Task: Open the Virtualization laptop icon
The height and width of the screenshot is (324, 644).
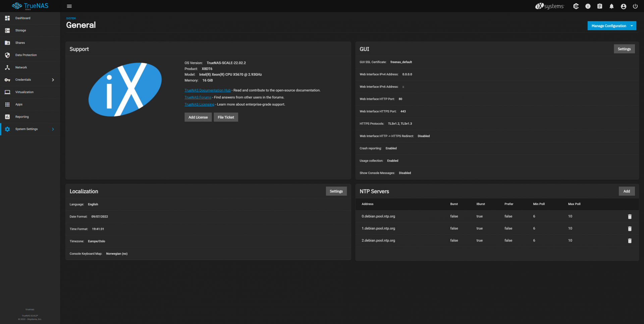Action: 7,92
